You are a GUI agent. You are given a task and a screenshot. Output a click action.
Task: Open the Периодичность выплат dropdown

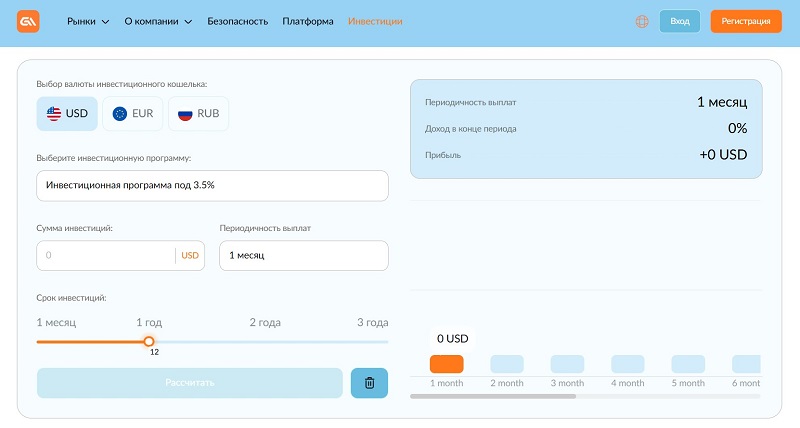(304, 256)
